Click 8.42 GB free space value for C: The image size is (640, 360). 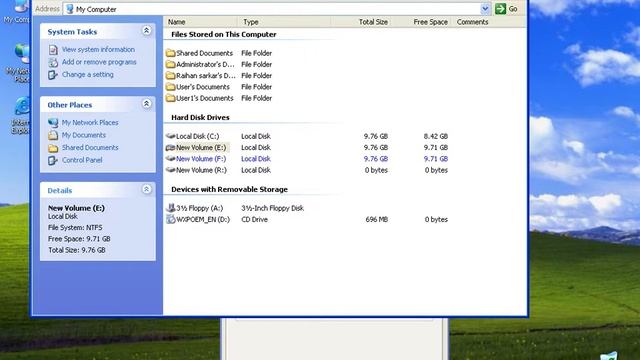[436, 136]
